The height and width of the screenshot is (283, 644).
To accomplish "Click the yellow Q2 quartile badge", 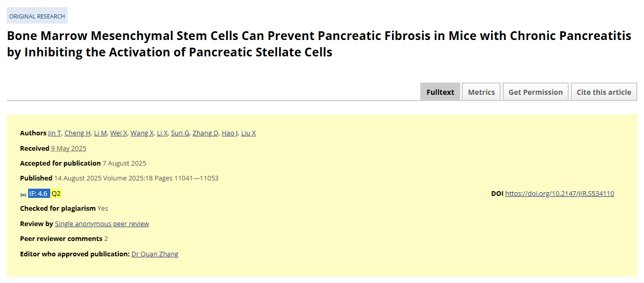I will click(56, 193).
